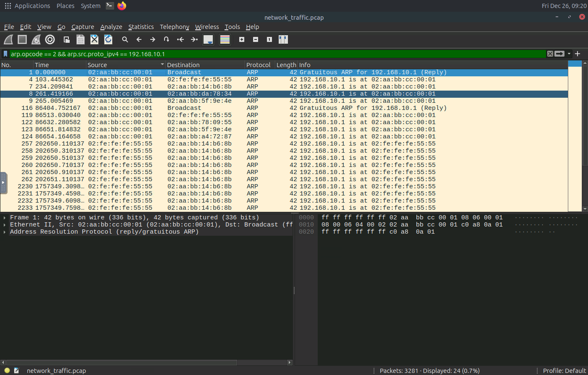
Task: Open the Analyze menu
Action: 111,27
